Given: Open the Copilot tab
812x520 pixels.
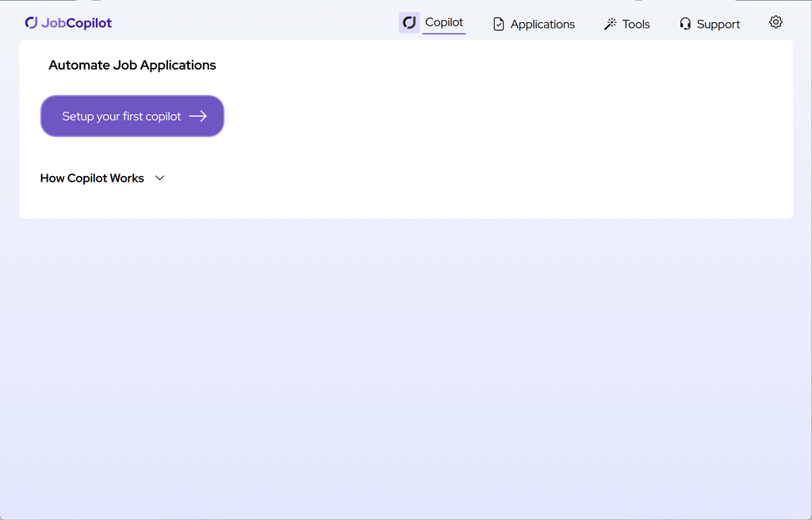Looking at the screenshot, I should point(444,22).
